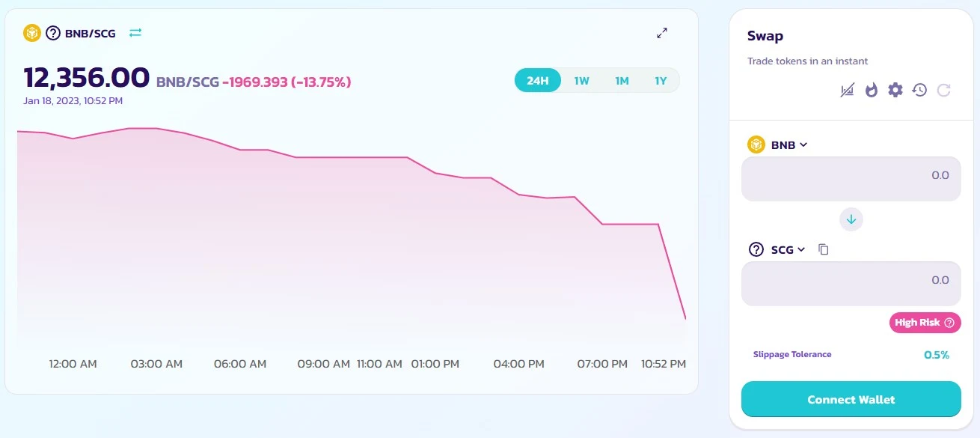Click the -1969.393 (-13.75%) change text
Screen dimensions: 980x438
click(x=287, y=82)
